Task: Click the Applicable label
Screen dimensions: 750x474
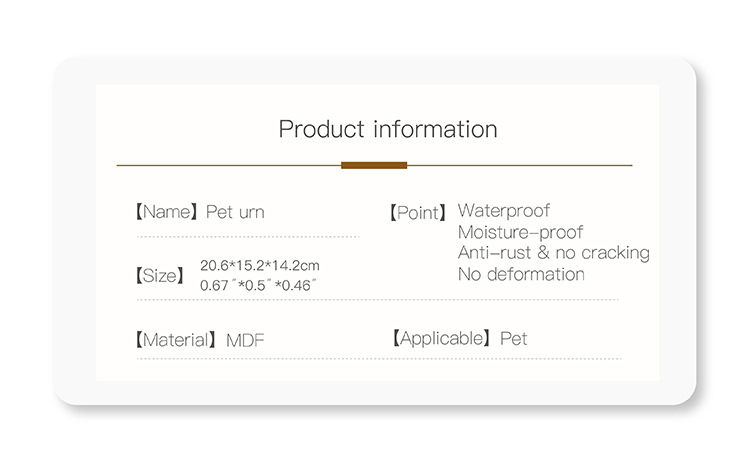Action: 440,339
